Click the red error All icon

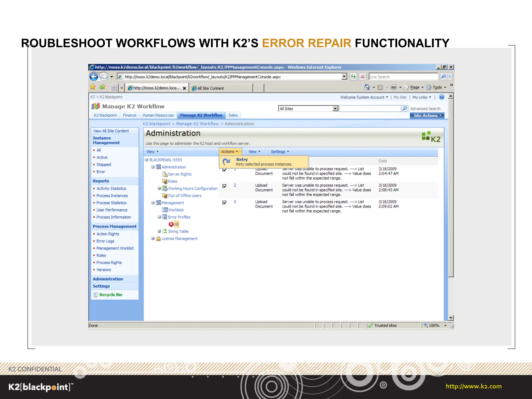171,224
